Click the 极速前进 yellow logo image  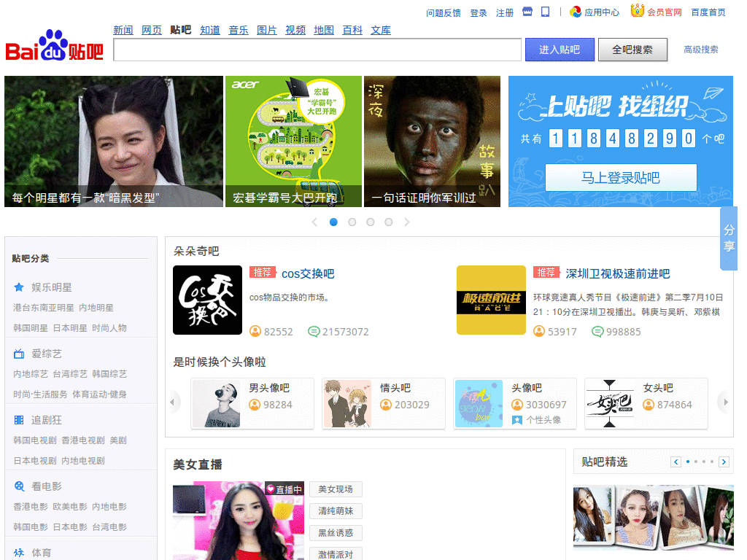pos(491,300)
